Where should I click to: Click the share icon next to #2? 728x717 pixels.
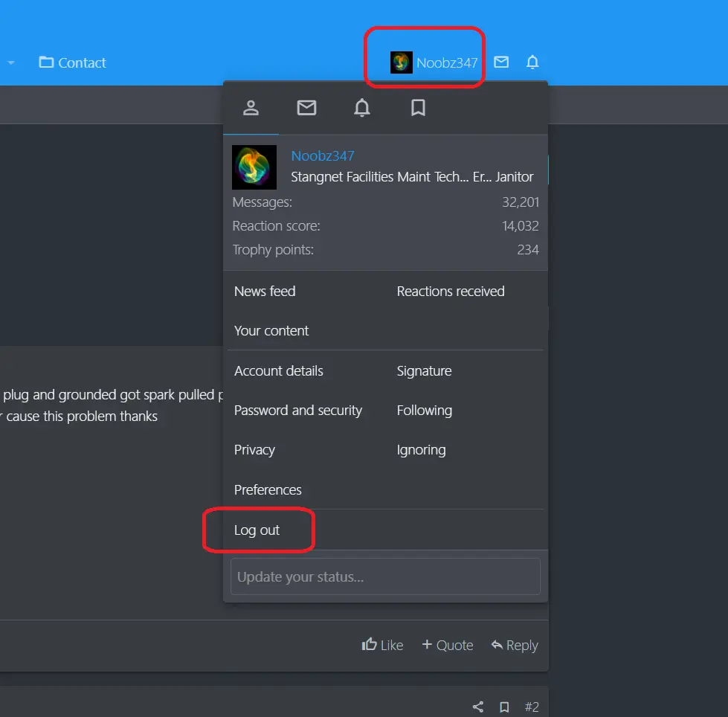coord(478,707)
